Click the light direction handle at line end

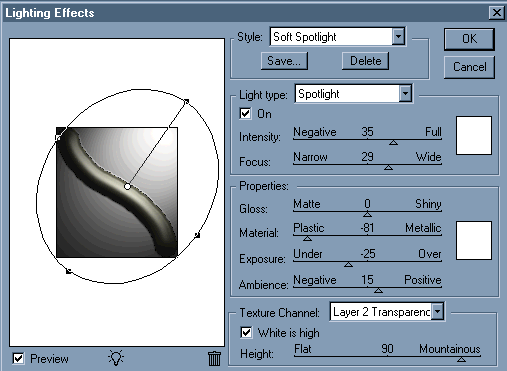click(x=187, y=101)
